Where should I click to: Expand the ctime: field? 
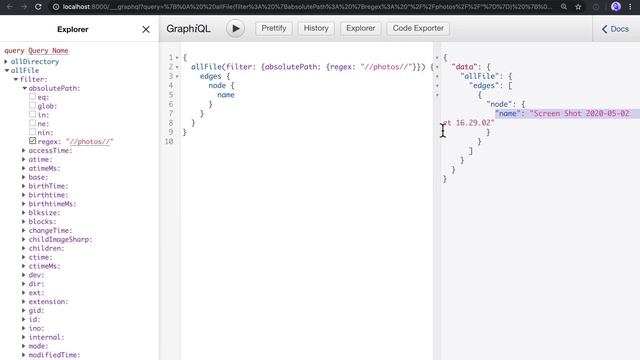coord(24,257)
